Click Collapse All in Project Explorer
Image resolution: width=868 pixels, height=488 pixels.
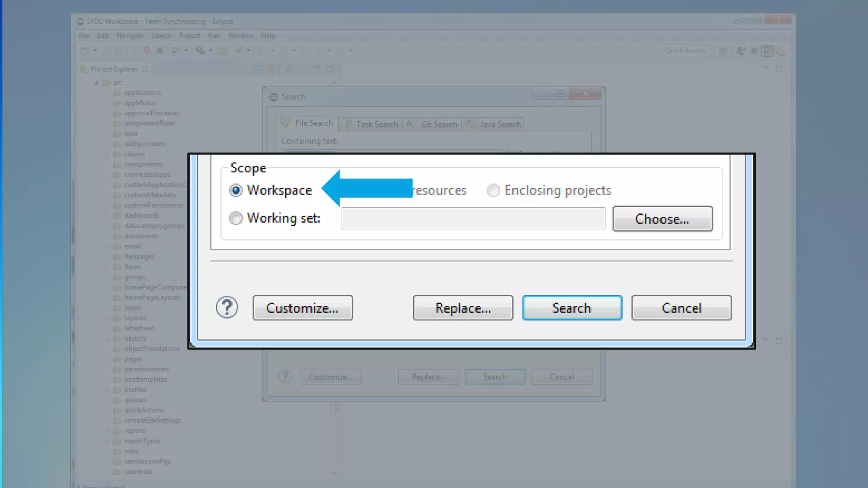coord(259,69)
